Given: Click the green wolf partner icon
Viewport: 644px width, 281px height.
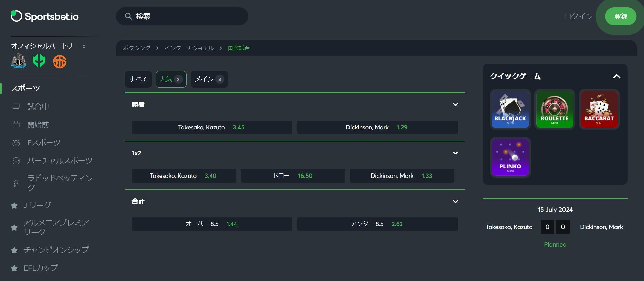Looking at the screenshot, I should pos(39,61).
